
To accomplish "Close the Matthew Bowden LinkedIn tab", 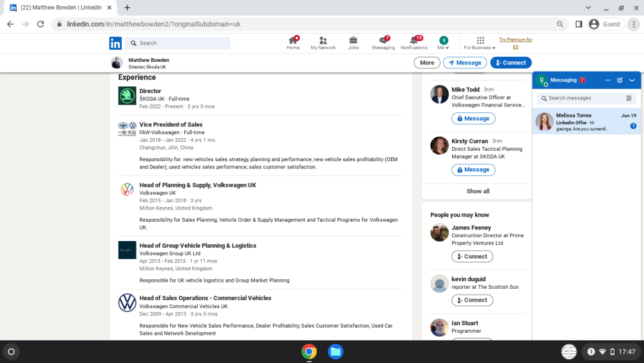I will pyautogui.click(x=109, y=7).
